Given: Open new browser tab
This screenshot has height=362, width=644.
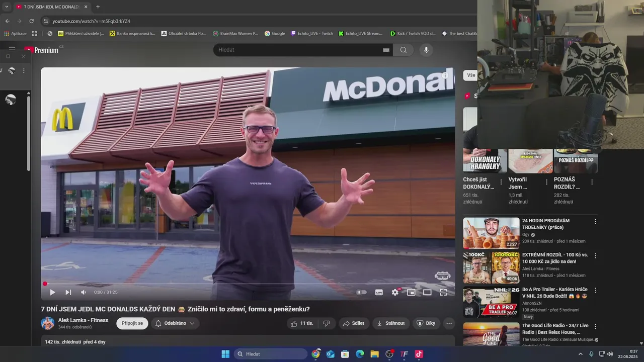Looking at the screenshot, I should tap(98, 7).
